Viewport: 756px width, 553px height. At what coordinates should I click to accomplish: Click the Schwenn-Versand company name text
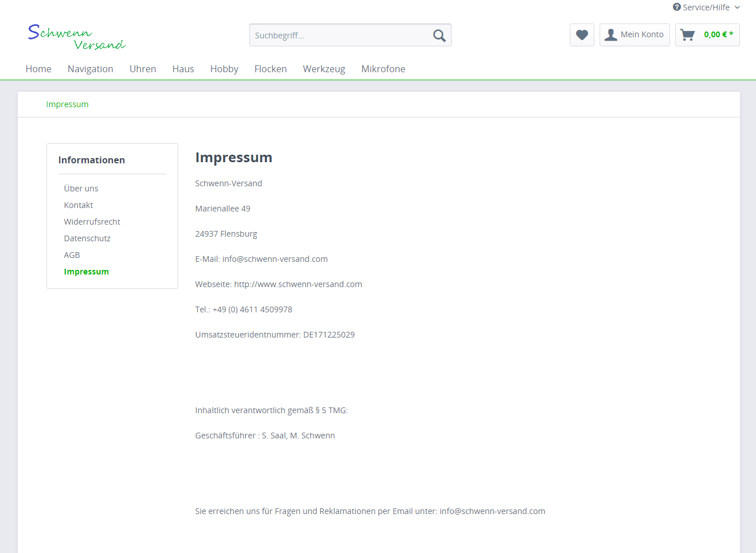coord(229,183)
